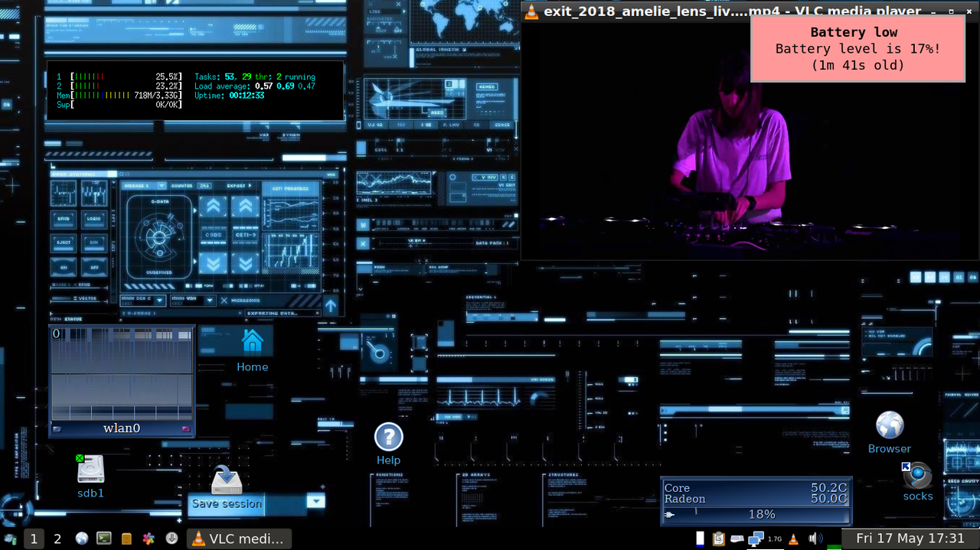Click the VLC cone tray icon

(x=793, y=539)
